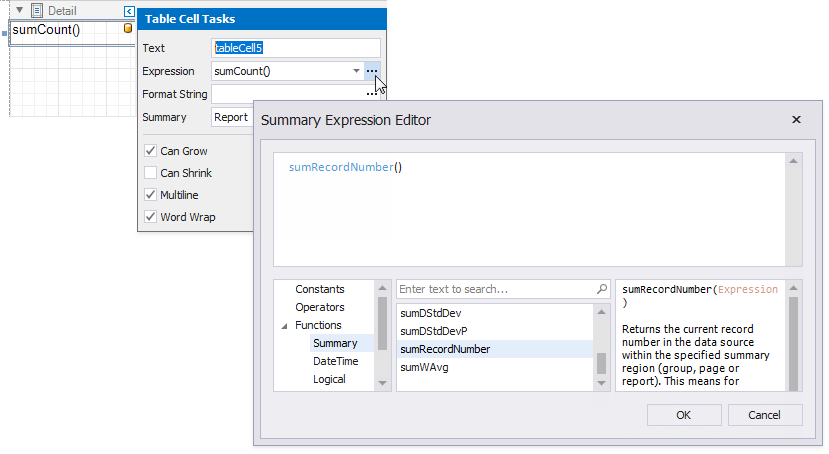Image resolution: width=829 pixels, height=454 pixels.
Task: Close the Summary Expression Editor dialog
Action: point(796,120)
